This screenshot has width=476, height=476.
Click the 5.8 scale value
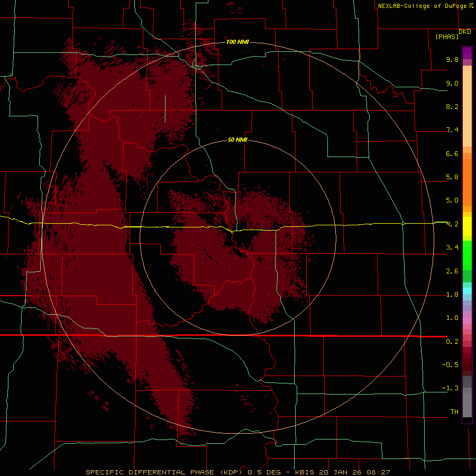pos(452,177)
